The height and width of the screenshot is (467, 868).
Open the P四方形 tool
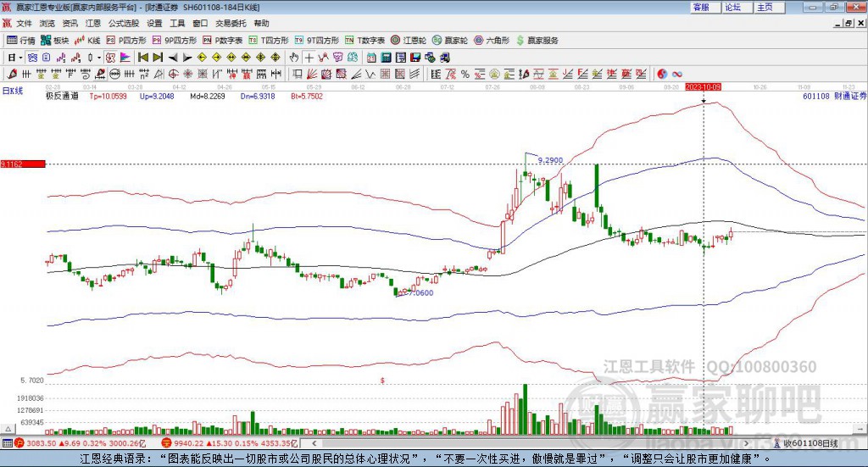pos(126,41)
